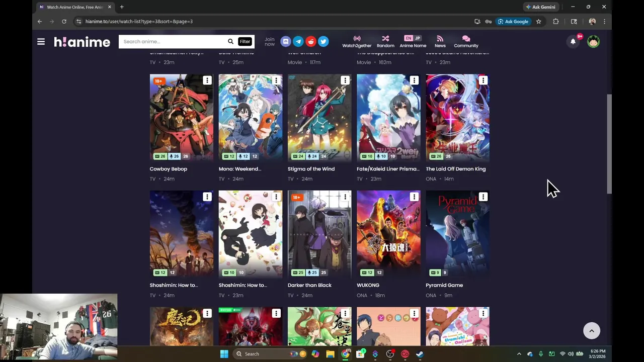Click the page vertical scrollbar
Screen dimensions: 644x362
609,144
